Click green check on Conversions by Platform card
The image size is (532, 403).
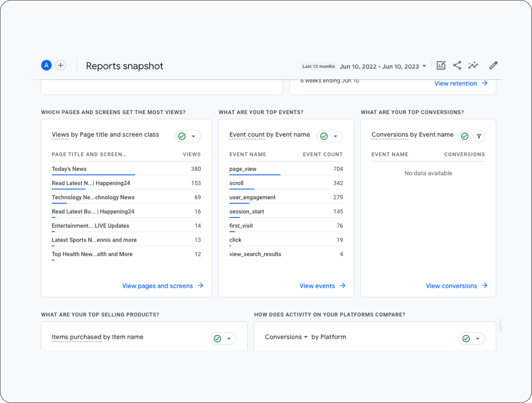point(466,339)
